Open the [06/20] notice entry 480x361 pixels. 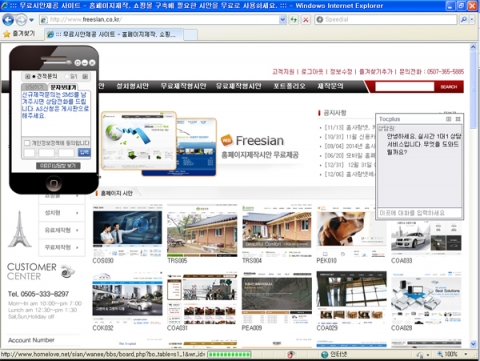(350, 155)
